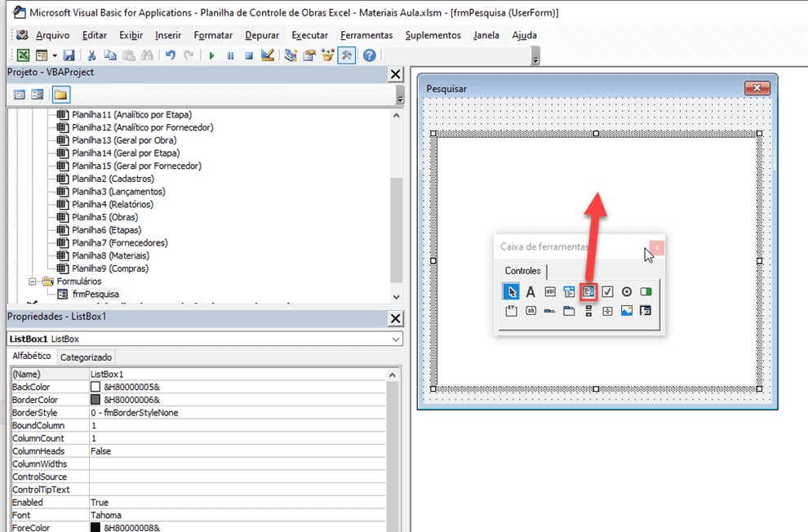
Task: Open the Depurar menu
Action: (262, 36)
